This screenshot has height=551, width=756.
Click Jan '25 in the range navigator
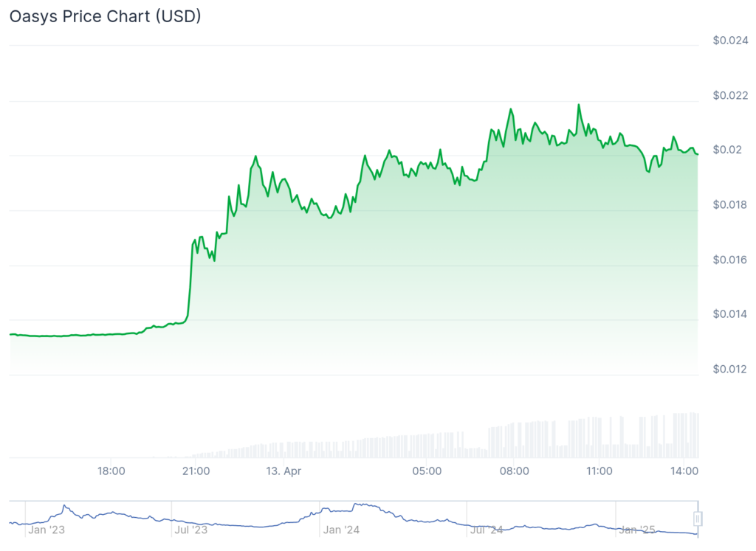point(636,530)
